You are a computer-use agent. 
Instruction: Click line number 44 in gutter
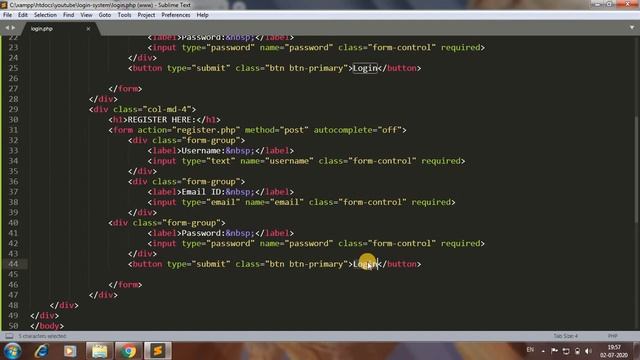13,264
